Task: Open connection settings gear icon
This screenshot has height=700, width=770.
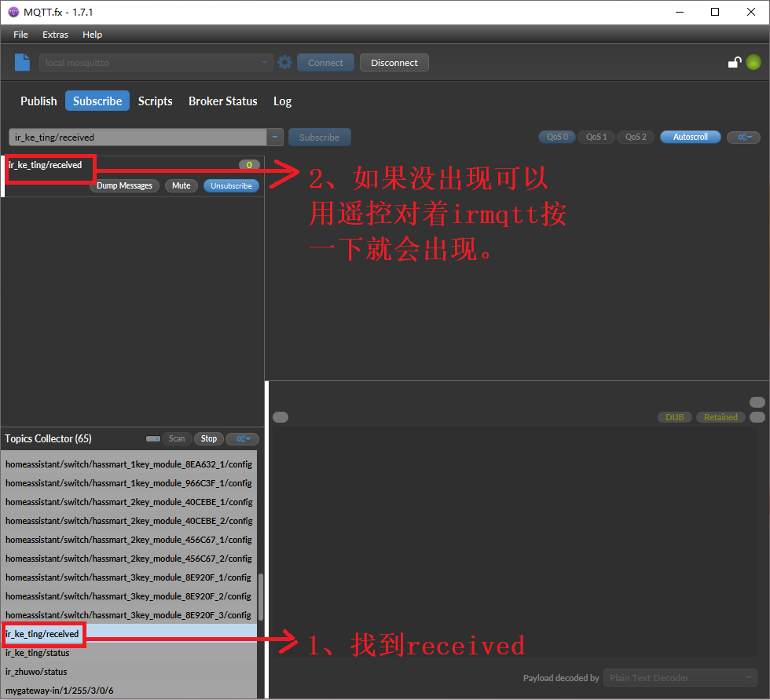Action: pyautogui.click(x=284, y=62)
